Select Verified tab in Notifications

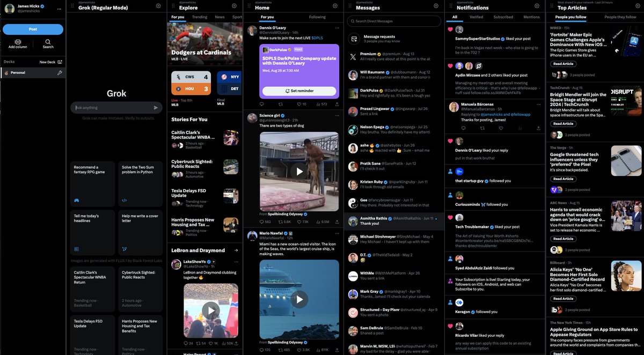477,17
